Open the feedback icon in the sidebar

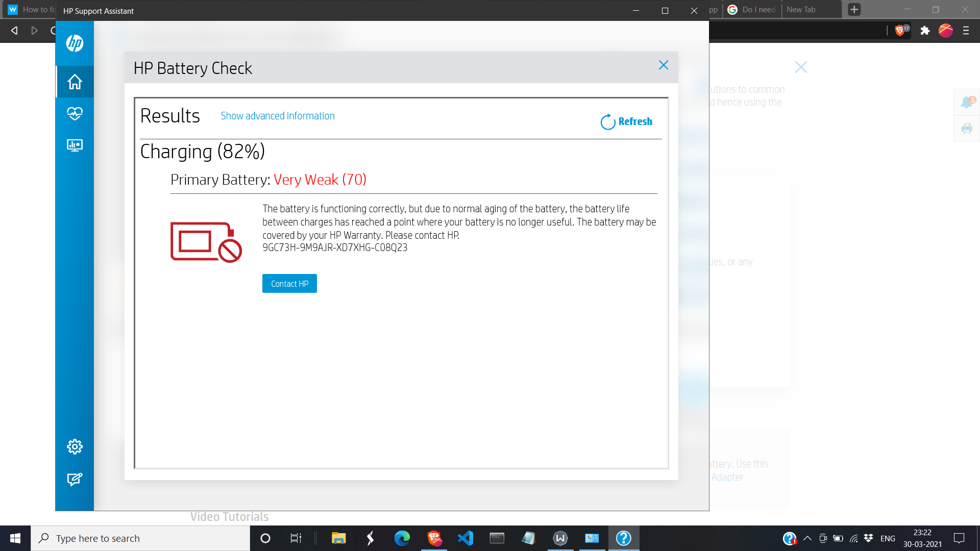(75, 480)
